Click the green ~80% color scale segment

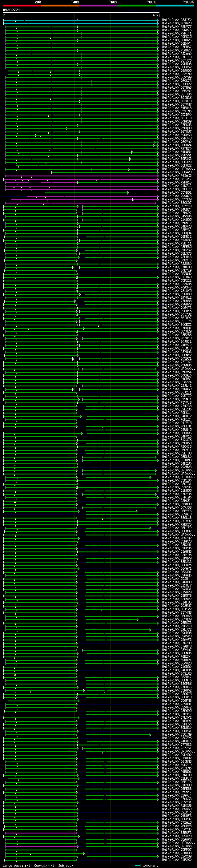[x=137, y=6]
